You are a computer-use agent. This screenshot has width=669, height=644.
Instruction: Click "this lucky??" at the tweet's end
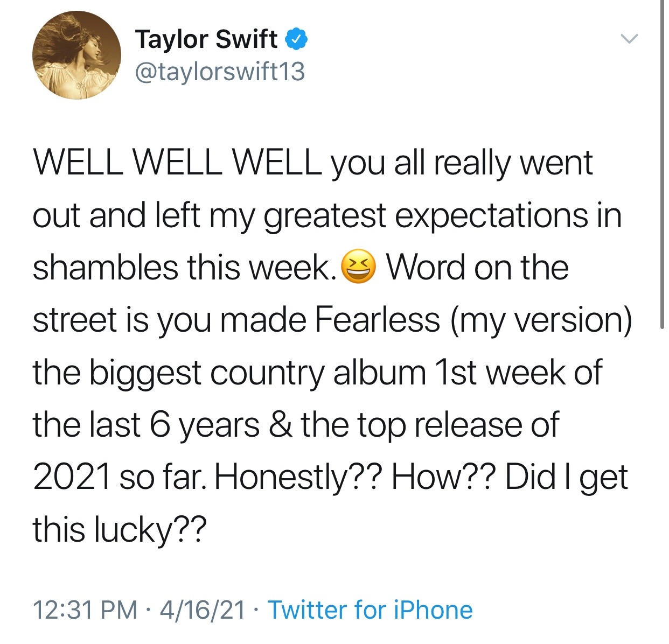pos(119,529)
